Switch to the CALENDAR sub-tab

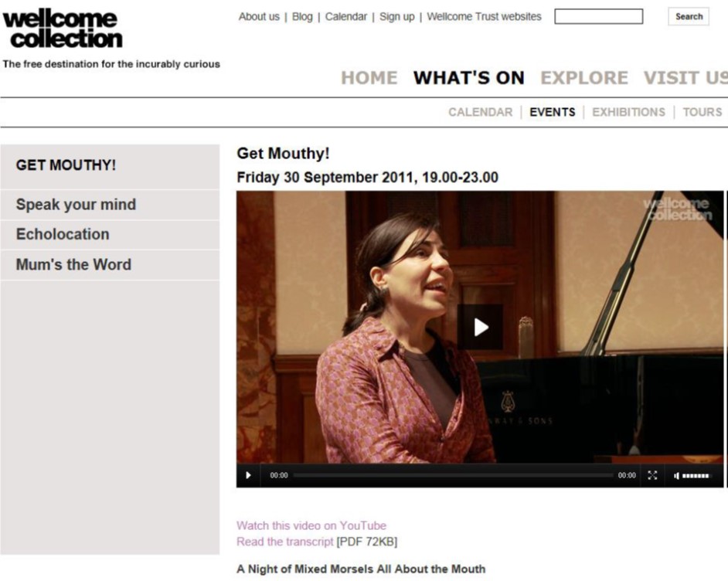pos(481,112)
